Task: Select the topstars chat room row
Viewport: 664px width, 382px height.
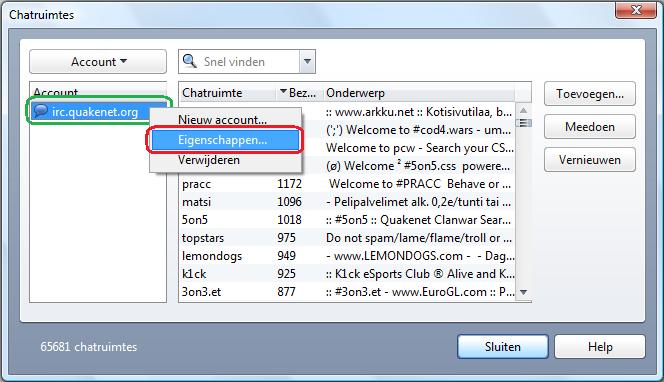Action: [x=347, y=238]
